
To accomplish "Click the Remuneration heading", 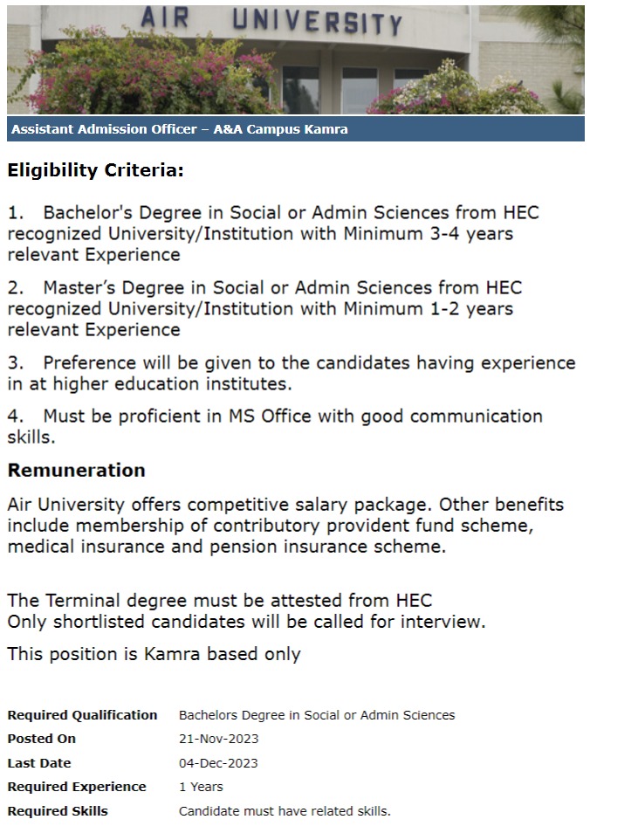I will pos(77,471).
